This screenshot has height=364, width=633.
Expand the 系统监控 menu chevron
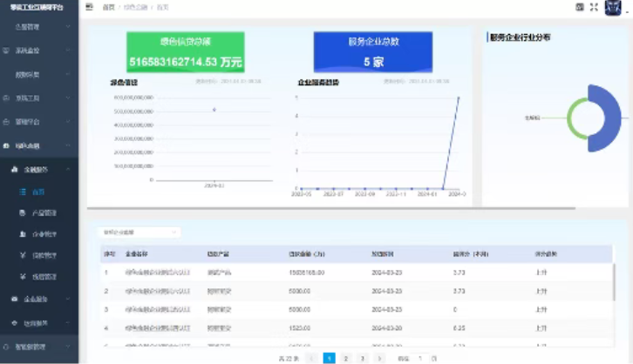68,51
